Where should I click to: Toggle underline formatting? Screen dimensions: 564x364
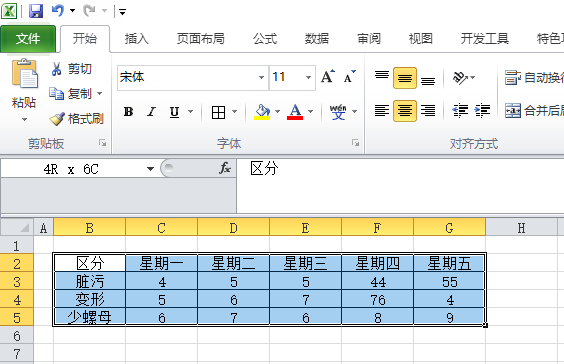pyautogui.click(x=174, y=112)
